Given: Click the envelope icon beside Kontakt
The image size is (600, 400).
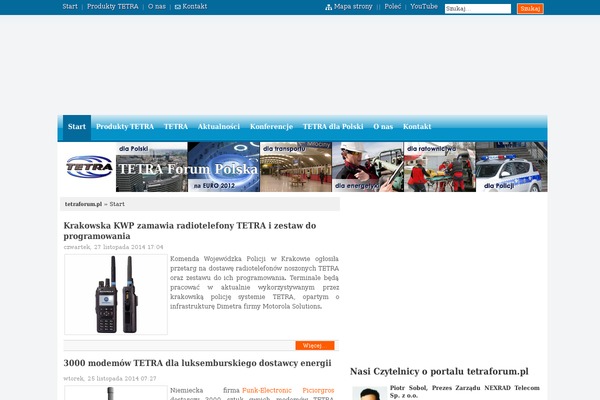Looking at the screenshot, I should 178,7.
